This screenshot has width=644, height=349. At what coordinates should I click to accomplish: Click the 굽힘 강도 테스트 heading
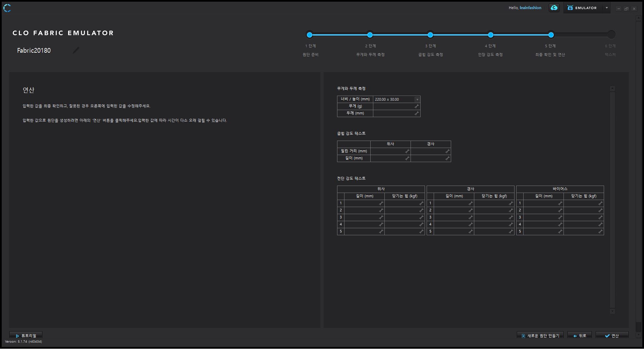coord(351,133)
